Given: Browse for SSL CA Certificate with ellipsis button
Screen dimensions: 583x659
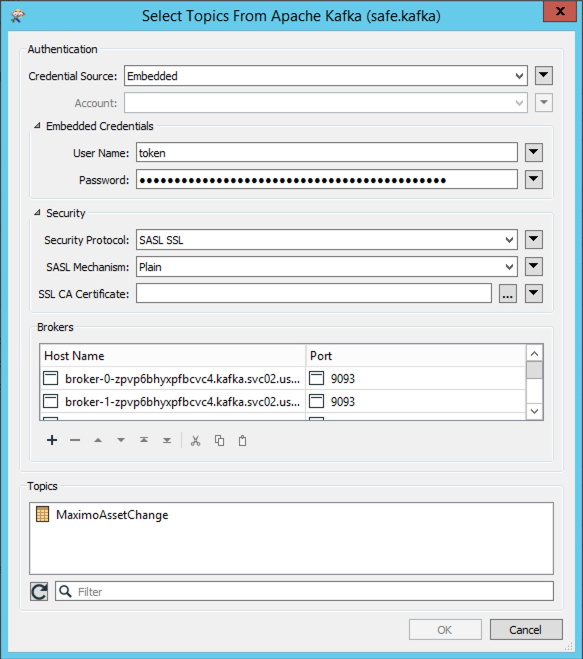Looking at the screenshot, I should 508,293.
